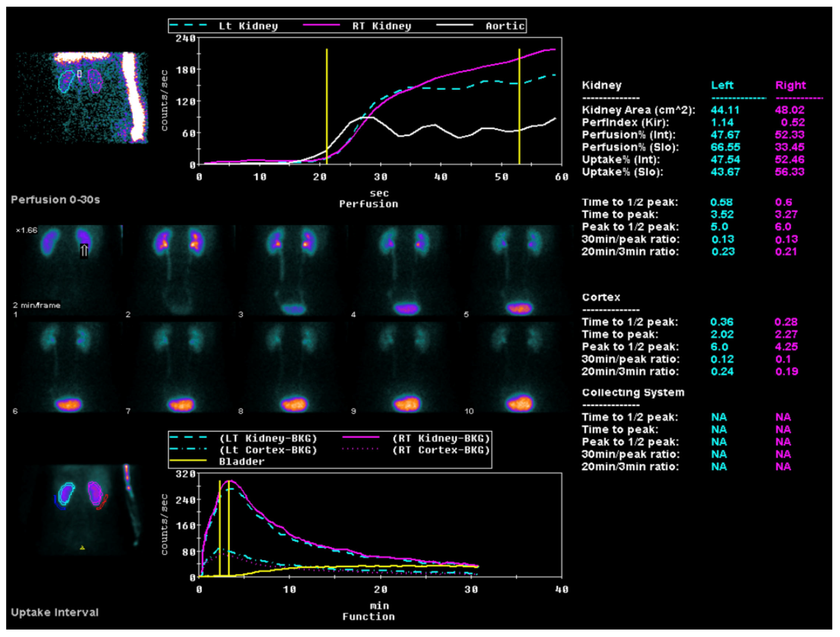Click the right yellow perfusion interval line

pyautogui.click(x=519, y=106)
